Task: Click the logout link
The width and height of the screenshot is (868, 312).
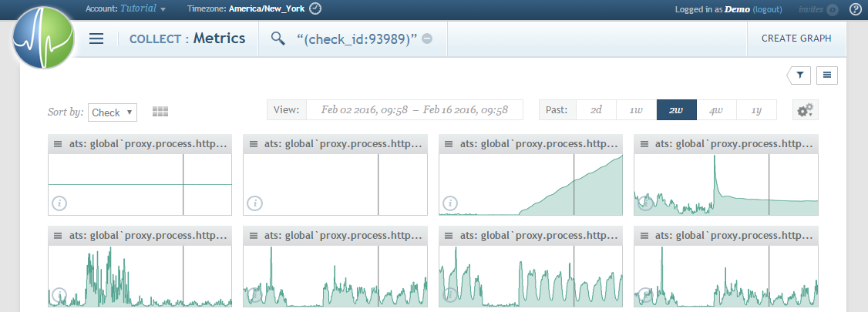Action: 767,9
